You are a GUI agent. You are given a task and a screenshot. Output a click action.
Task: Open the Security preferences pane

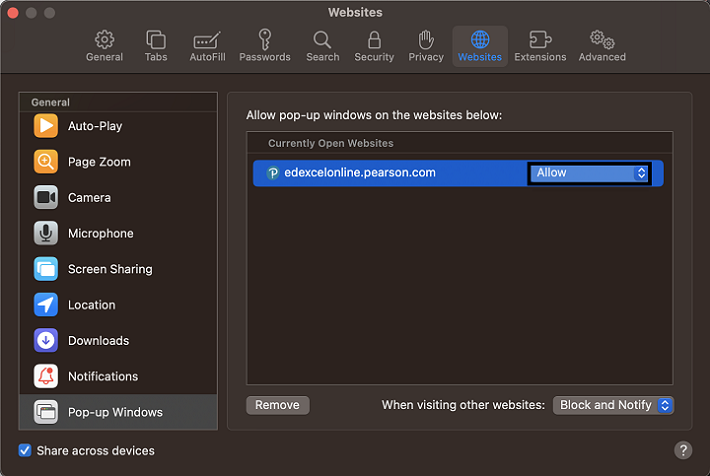[x=374, y=46]
